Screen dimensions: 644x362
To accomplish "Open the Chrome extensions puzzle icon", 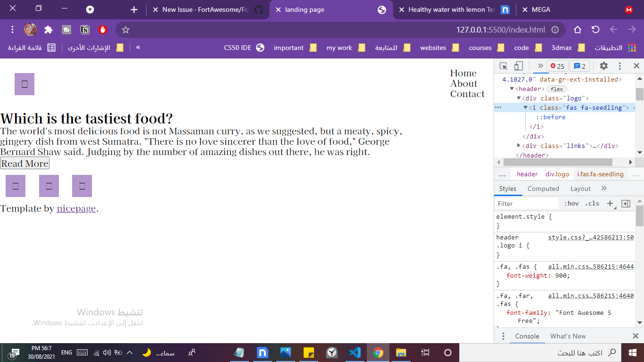I will [x=48, y=30].
